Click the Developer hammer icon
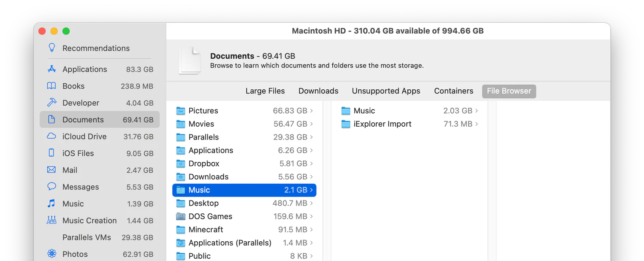The width and height of the screenshot is (644, 261). click(x=52, y=103)
